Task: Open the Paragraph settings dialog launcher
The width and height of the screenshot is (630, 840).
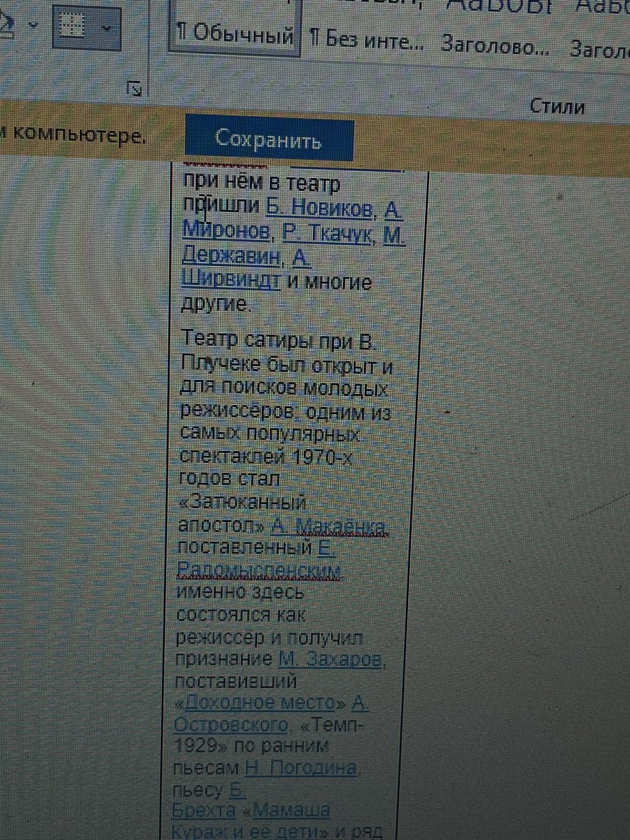Action: click(x=135, y=89)
